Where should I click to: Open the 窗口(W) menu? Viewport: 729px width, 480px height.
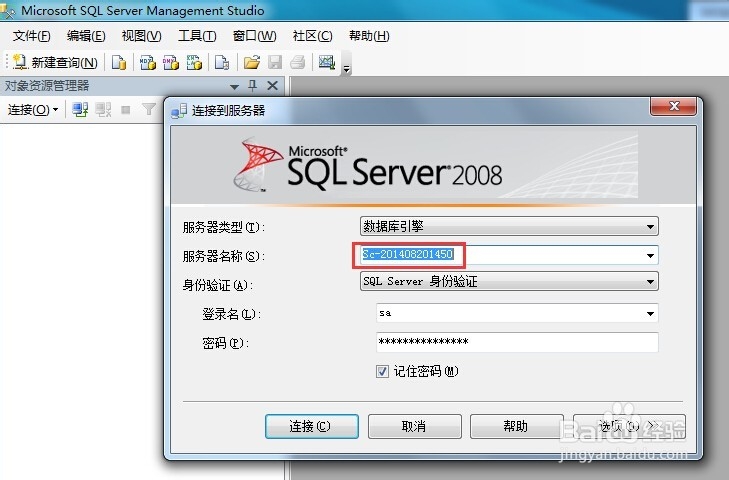pos(254,36)
